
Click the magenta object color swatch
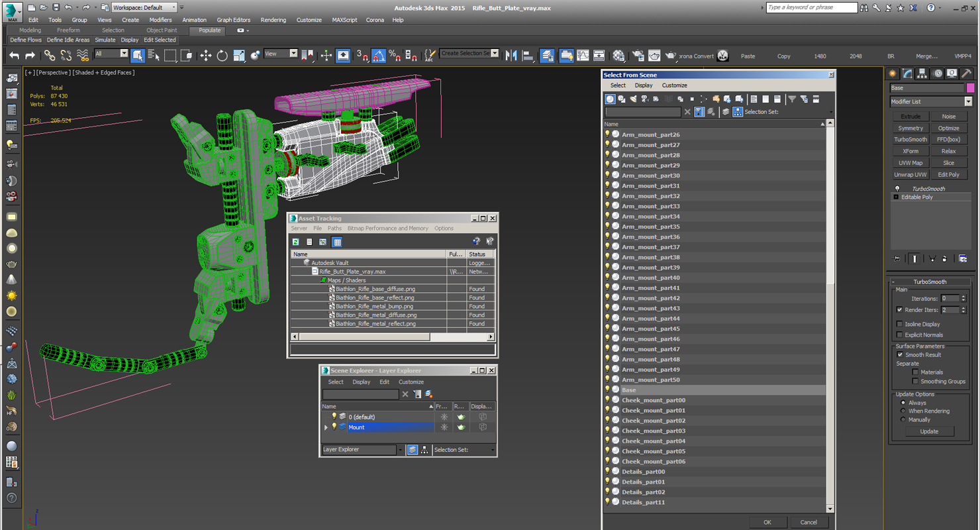[970, 88]
